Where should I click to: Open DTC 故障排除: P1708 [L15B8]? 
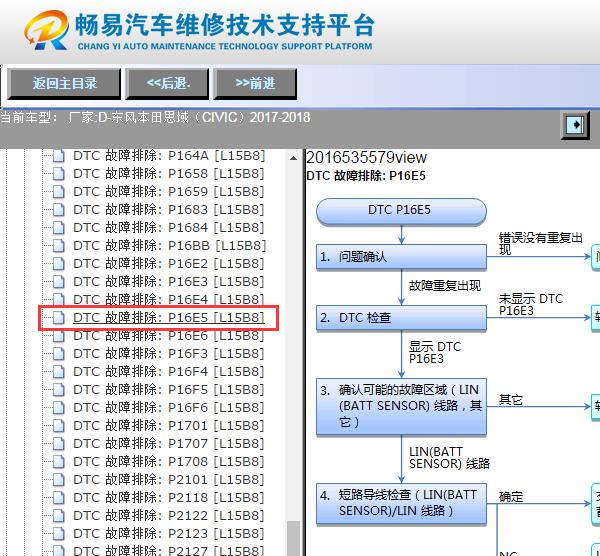[169, 461]
